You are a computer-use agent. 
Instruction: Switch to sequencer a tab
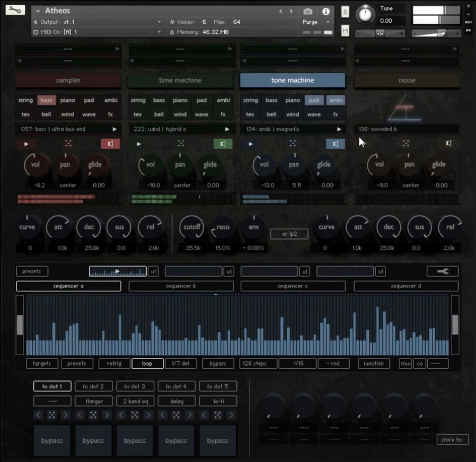(68, 286)
